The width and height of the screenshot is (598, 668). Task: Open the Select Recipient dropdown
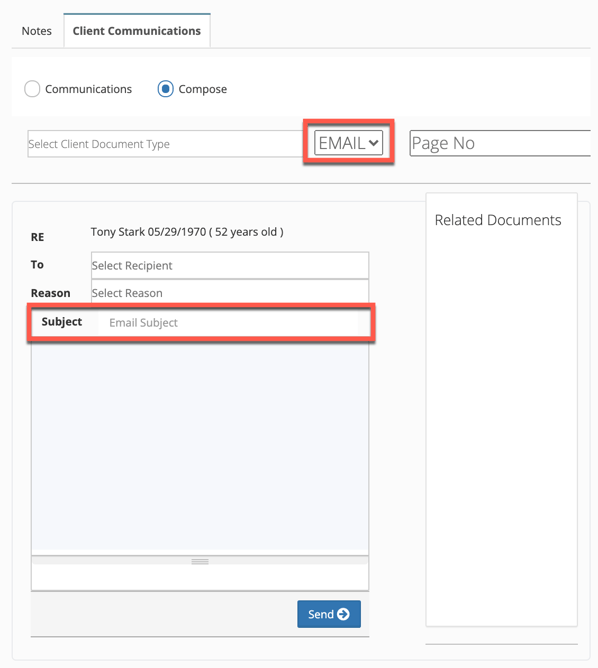point(230,265)
